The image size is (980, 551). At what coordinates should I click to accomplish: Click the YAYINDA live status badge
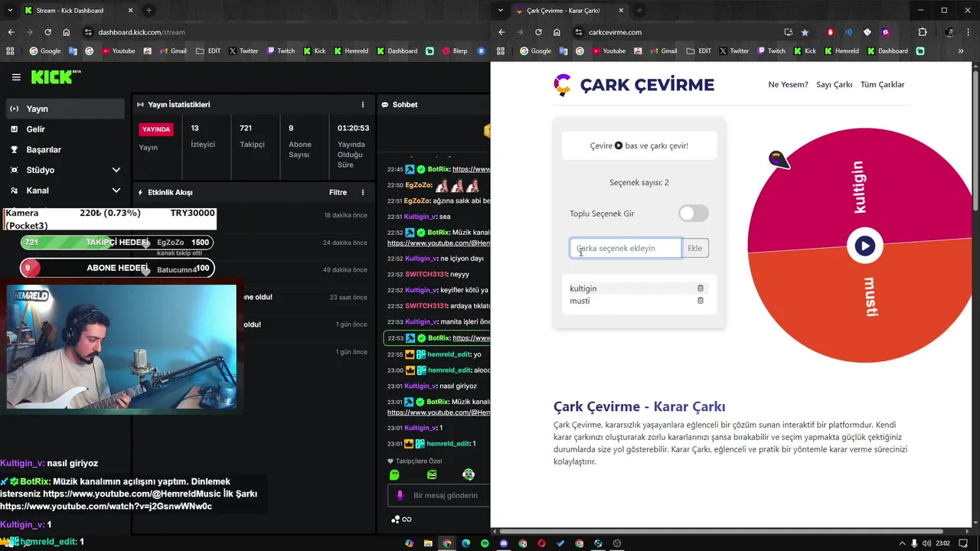click(156, 129)
